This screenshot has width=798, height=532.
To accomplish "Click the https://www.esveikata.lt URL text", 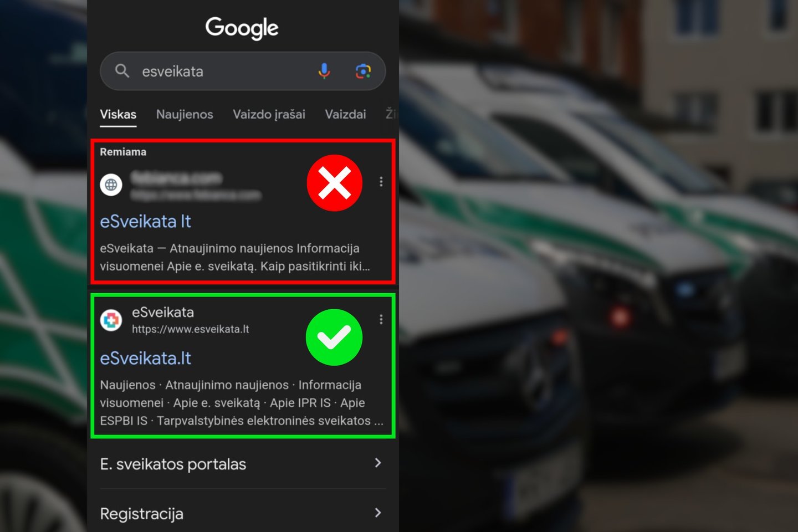I will click(191, 329).
